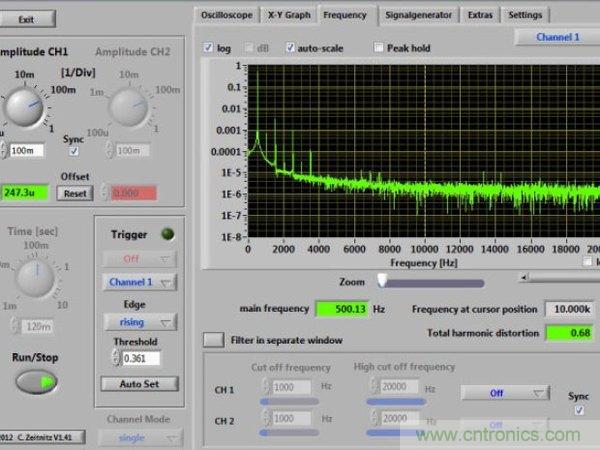Switch to the Oscilloscope tab

tap(227, 15)
